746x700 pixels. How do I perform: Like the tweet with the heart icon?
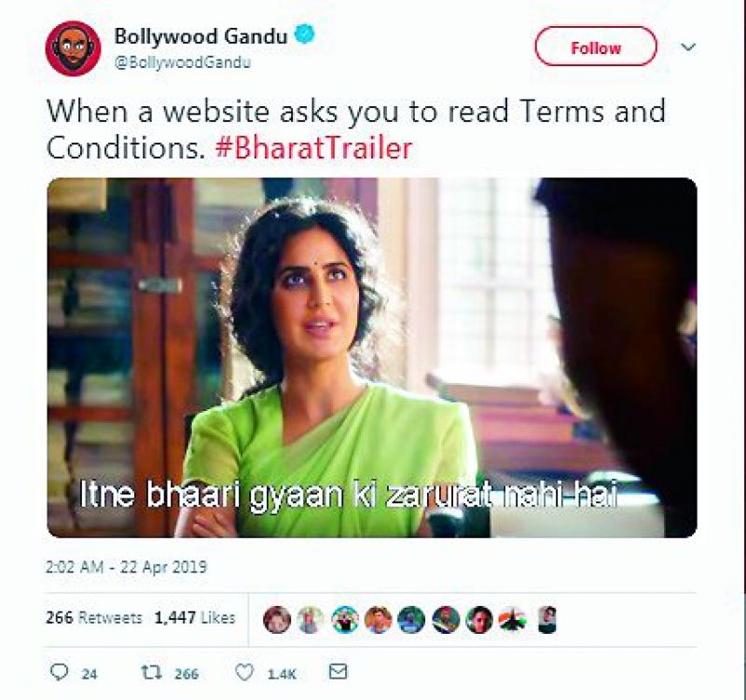click(244, 672)
